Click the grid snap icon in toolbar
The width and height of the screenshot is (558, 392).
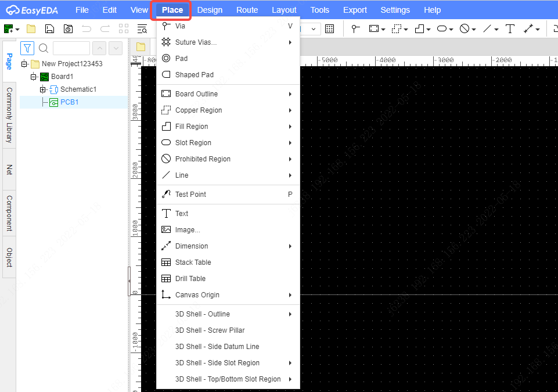point(330,29)
